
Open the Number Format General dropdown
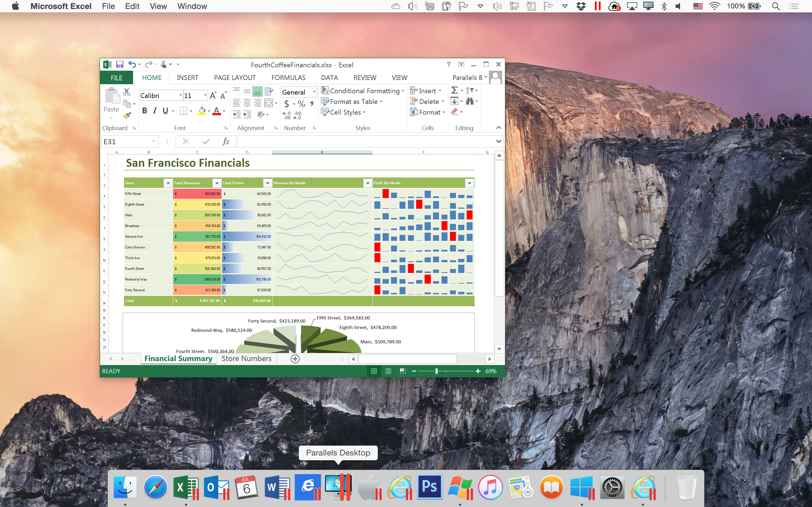point(314,92)
